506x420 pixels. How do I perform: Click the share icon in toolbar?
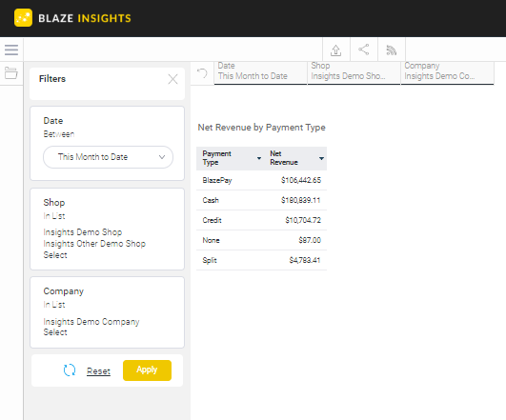[x=364, y=50]
